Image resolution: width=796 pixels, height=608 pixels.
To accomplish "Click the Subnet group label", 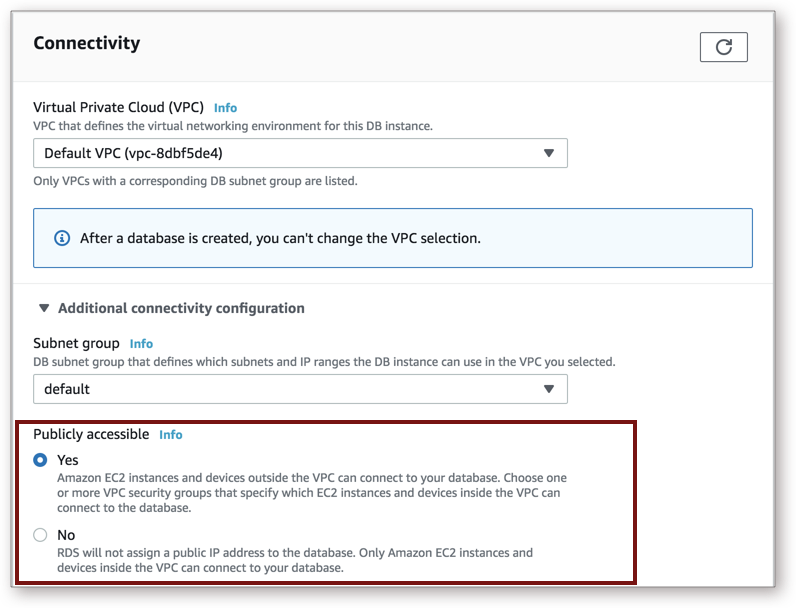I will click(x=77, y=344).
